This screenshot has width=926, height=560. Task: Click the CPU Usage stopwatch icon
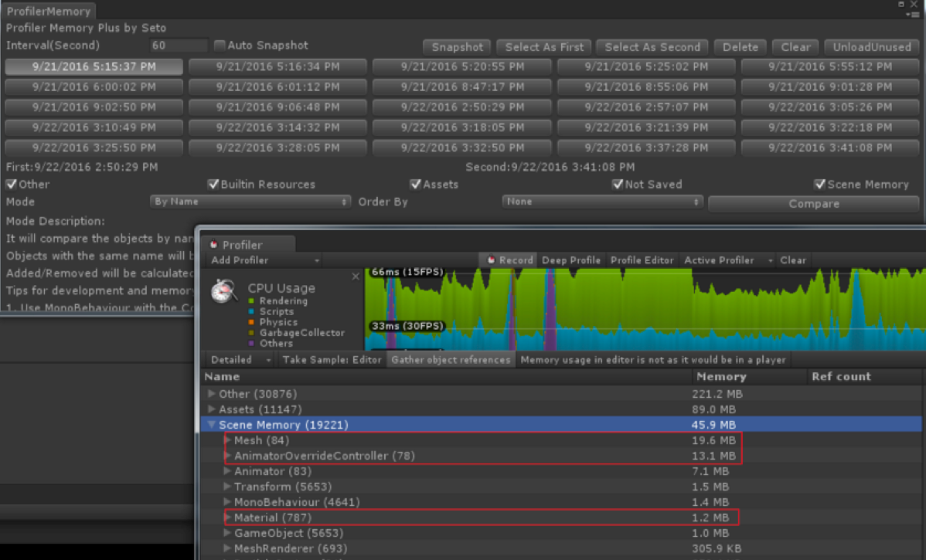tap(225, 292)
